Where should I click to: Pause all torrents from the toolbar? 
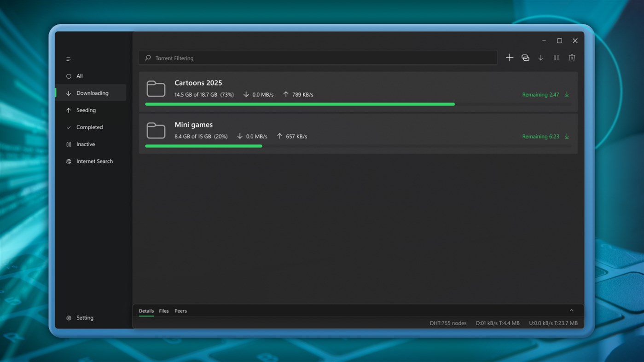[556, 57]
